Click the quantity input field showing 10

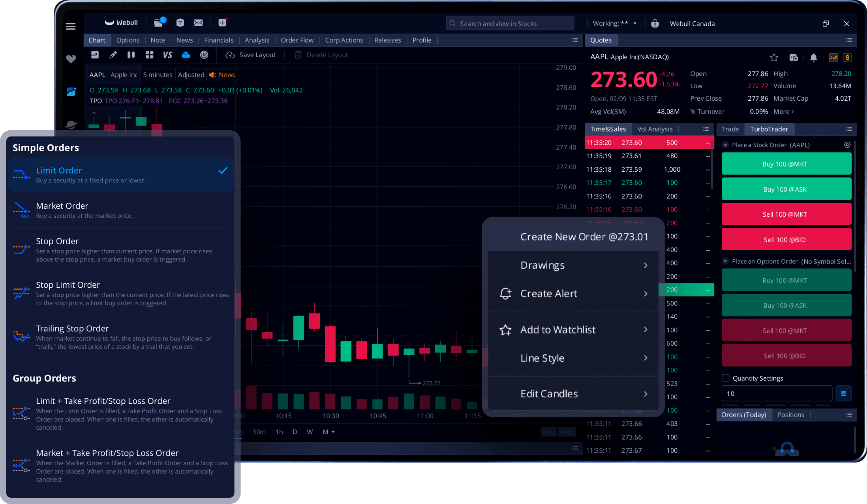click(x=776, y=393)
